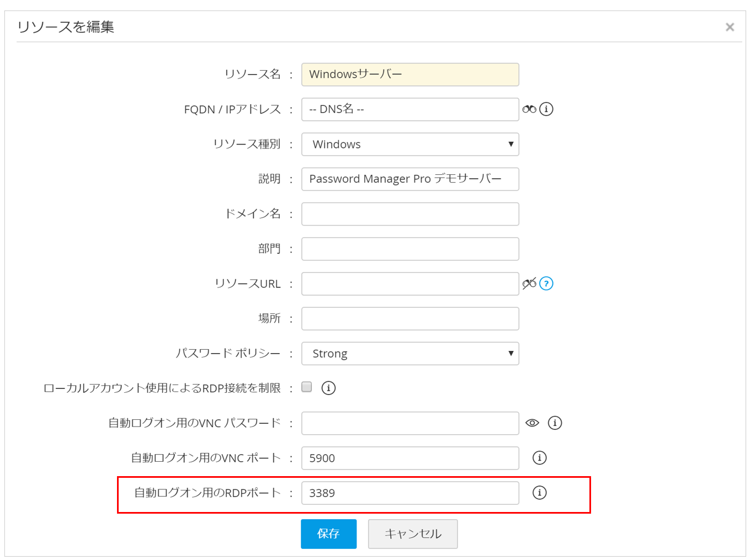Click crossed binoculars icon beside リソースURL field
Viewport: 750px width, 560px height.
tap(529, 284)
